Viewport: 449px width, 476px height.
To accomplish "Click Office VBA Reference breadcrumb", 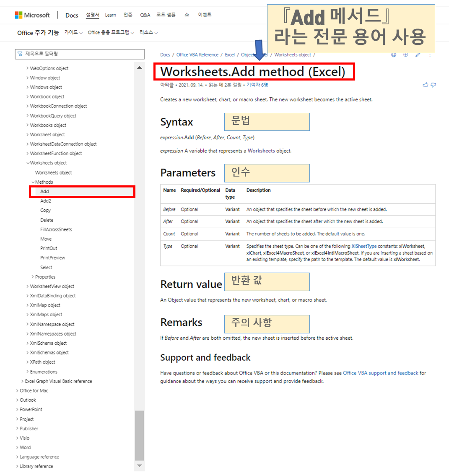I will point(197,55).
